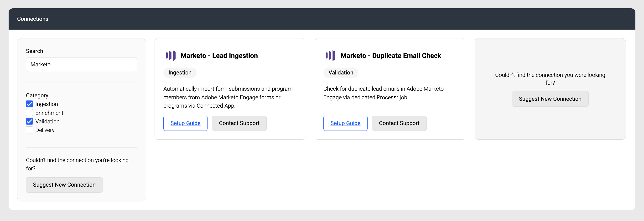Click the Search label above the input
Screen dimensions: 644x221
(35, 51)
